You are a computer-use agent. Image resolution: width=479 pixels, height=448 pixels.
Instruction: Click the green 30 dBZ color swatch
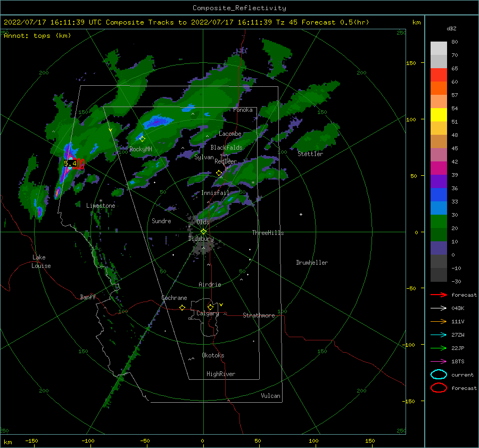click(x=439, y=221)
